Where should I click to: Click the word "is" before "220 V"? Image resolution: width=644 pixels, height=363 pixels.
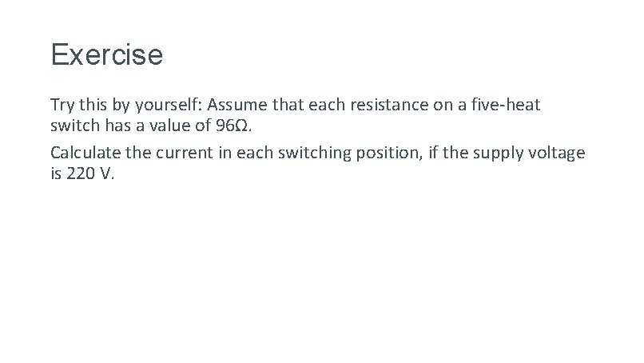[x=56, y=174]
